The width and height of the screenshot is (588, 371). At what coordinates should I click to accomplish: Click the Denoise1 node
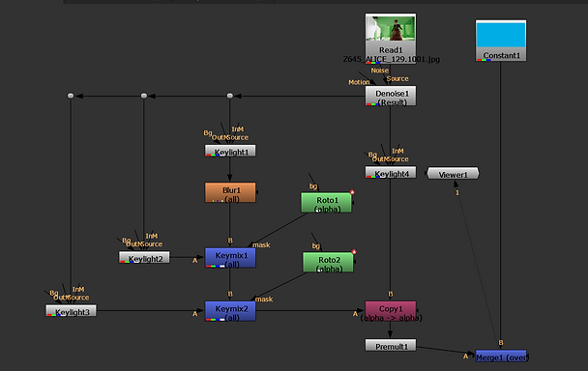point(391,96)
